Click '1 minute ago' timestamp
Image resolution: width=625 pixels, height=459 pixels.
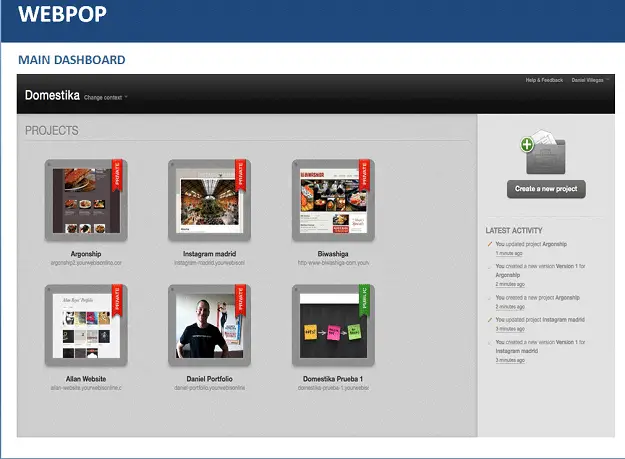click(509, 253)
